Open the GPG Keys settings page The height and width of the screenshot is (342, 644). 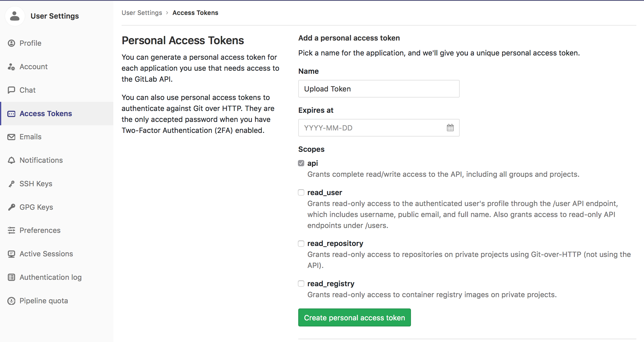[x=36, y=207]
